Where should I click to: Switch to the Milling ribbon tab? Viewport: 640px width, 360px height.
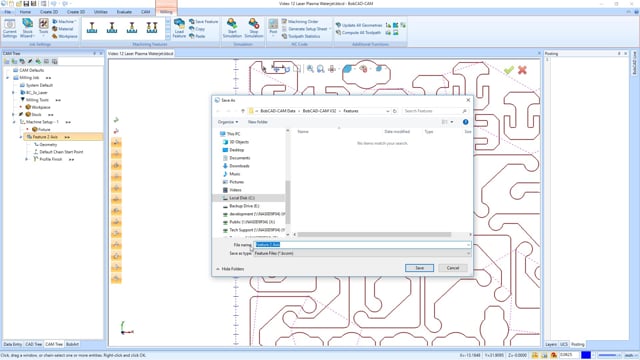[x=166, y=12]
